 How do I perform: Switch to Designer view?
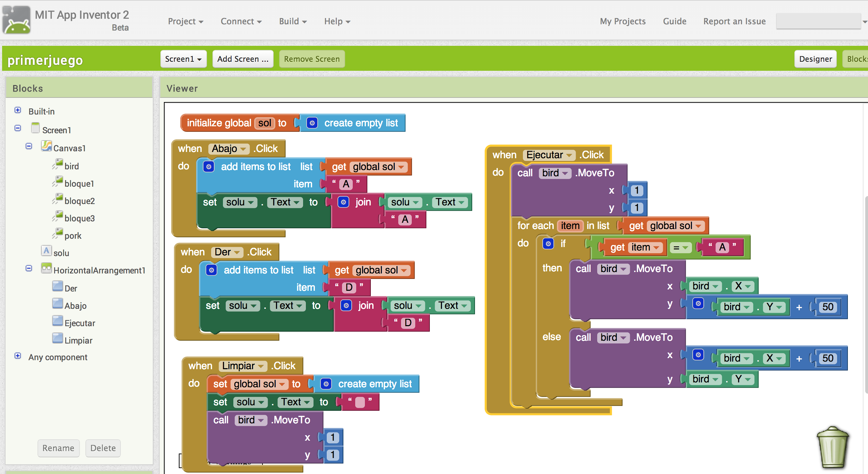[x=816, y=58]
